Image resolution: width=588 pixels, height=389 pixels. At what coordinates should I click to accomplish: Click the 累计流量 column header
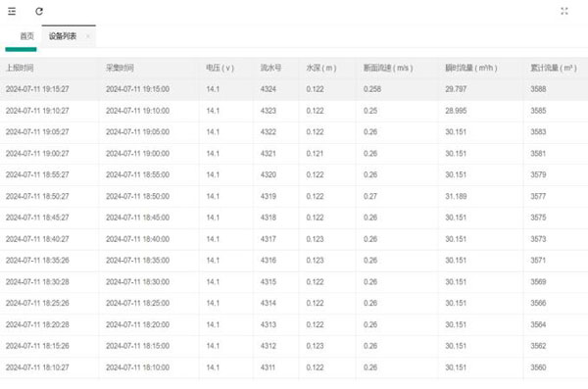(x=554, y=68)
